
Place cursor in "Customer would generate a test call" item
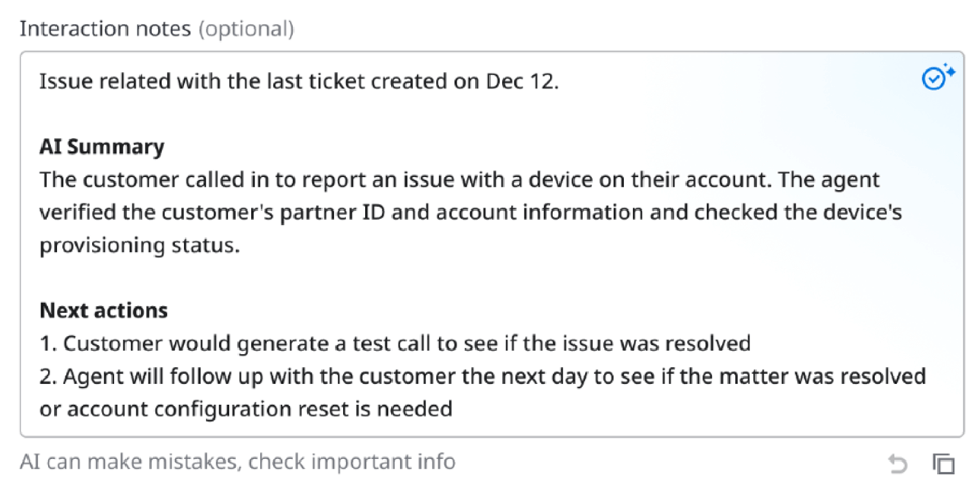click(395, 343)
